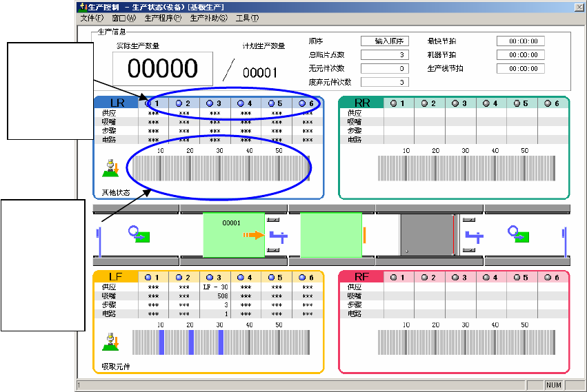Click the 顺序 field showing 输入顺序
The height and width of the screenshot is (392, 587).
pyautogui.click(x=384, y=41)
